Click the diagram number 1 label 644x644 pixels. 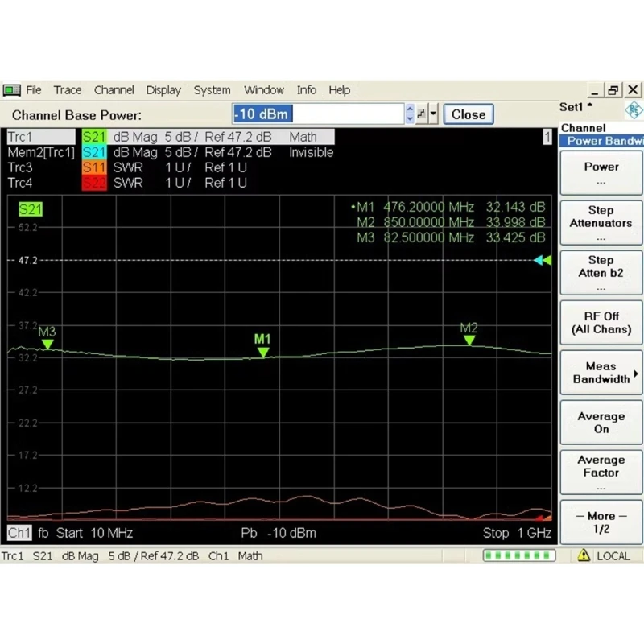pyautogui.click(x=547, y=137)
